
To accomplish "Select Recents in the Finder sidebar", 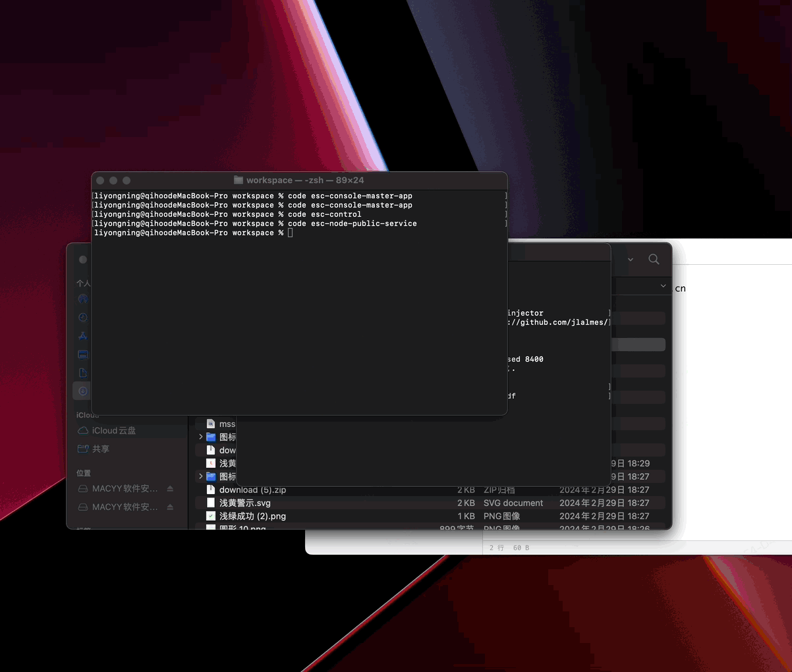I will (82, 317).
